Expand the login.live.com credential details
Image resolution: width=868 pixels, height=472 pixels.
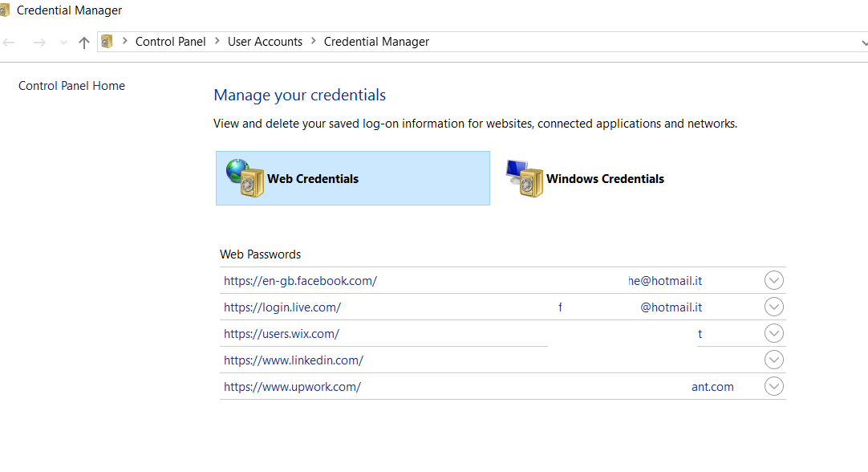pos(774,307)
